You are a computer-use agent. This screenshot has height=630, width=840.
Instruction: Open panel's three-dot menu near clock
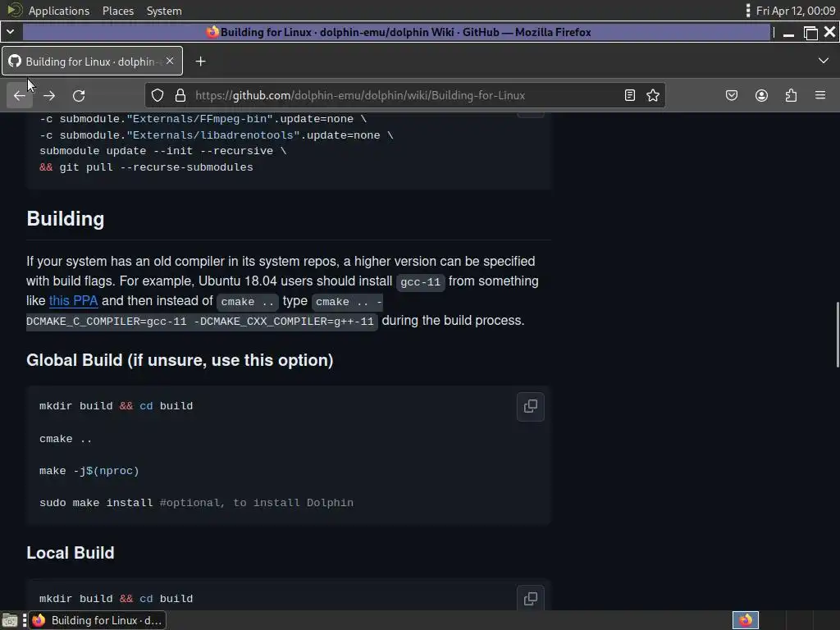click(x=748, y=11)
